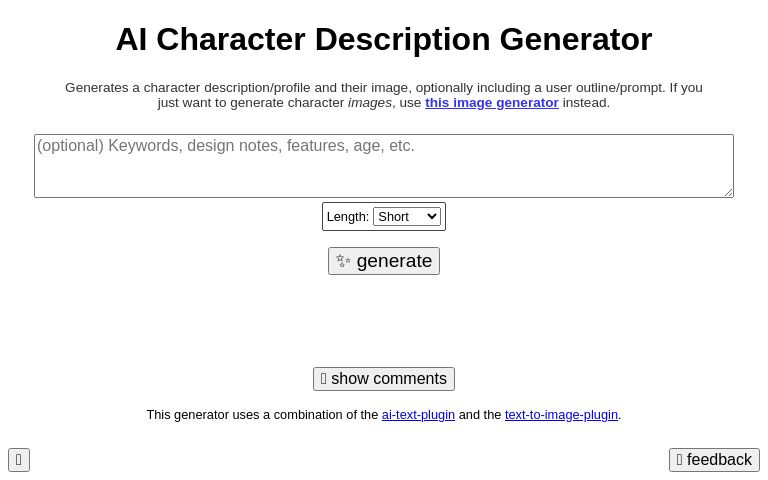Click the resize handle of the keywords textarea

(x=728, y=192)
